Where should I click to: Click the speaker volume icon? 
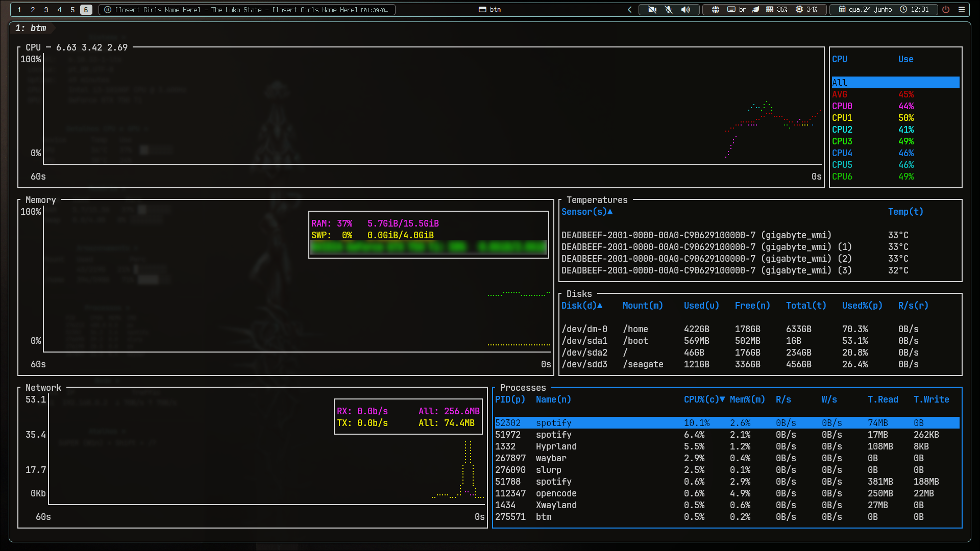(x=685, y=9)
